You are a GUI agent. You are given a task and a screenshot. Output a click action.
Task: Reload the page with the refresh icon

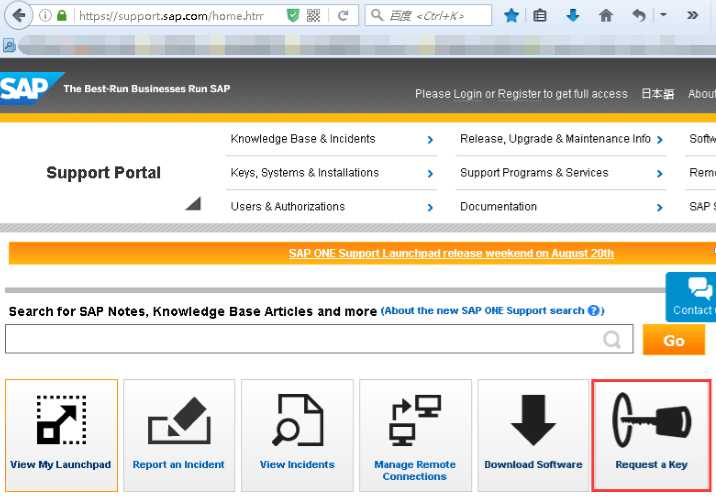343,16
